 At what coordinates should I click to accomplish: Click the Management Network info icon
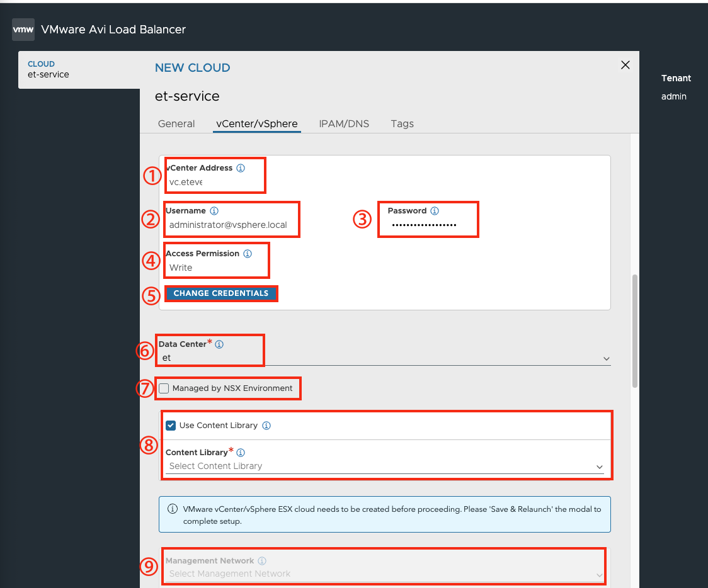[x=262, y=561]
